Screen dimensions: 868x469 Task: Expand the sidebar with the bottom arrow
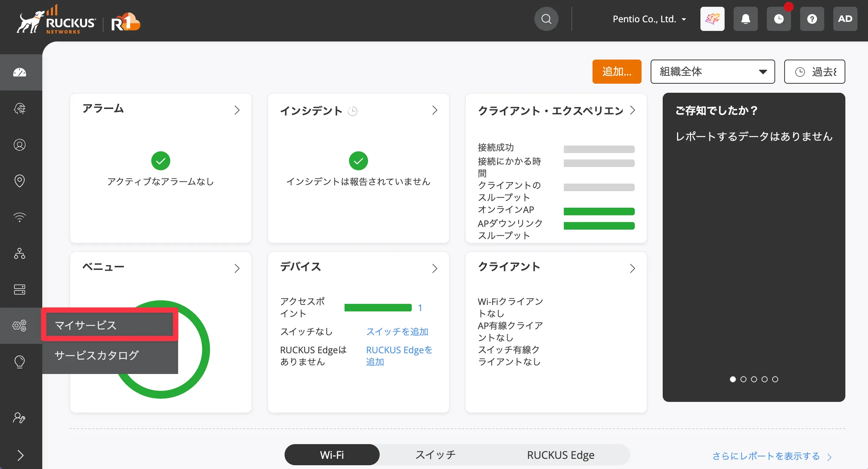click(21, 455)
